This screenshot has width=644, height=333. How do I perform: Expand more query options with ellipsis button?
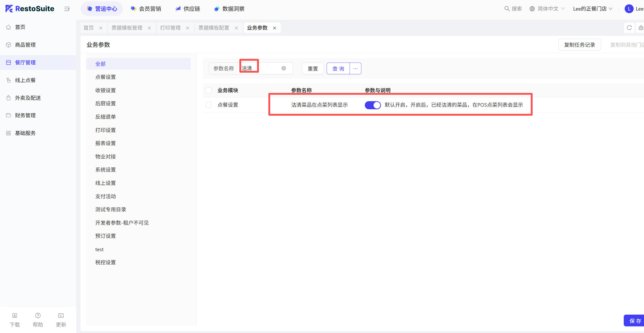[x=355, y=69]
